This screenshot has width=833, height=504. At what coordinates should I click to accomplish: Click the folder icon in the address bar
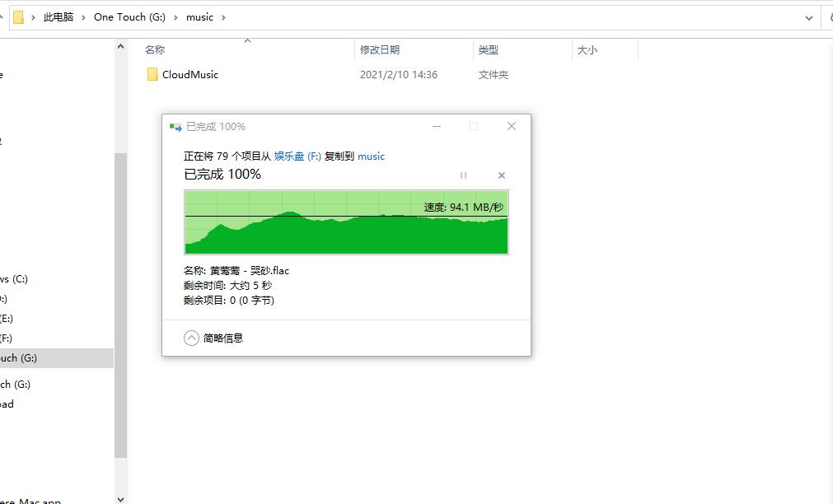point(18,16)
